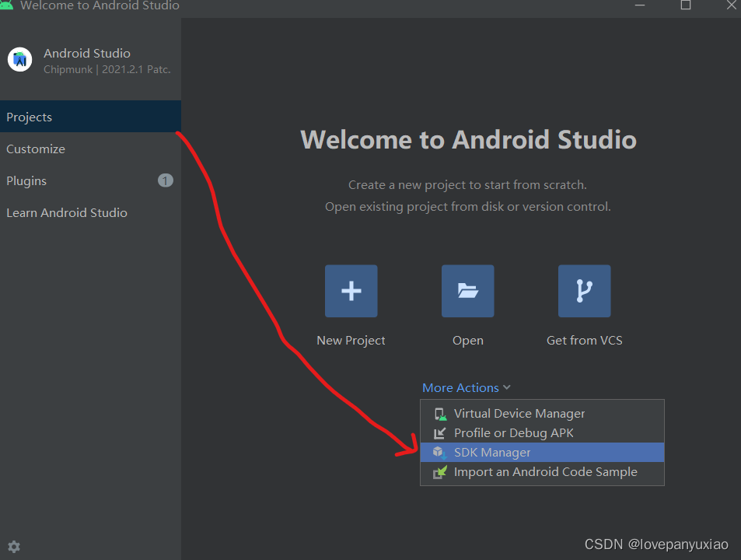This screenshot has width=741, height=560.
Task: Click the Get from VCS label
Action: point(585,340)
